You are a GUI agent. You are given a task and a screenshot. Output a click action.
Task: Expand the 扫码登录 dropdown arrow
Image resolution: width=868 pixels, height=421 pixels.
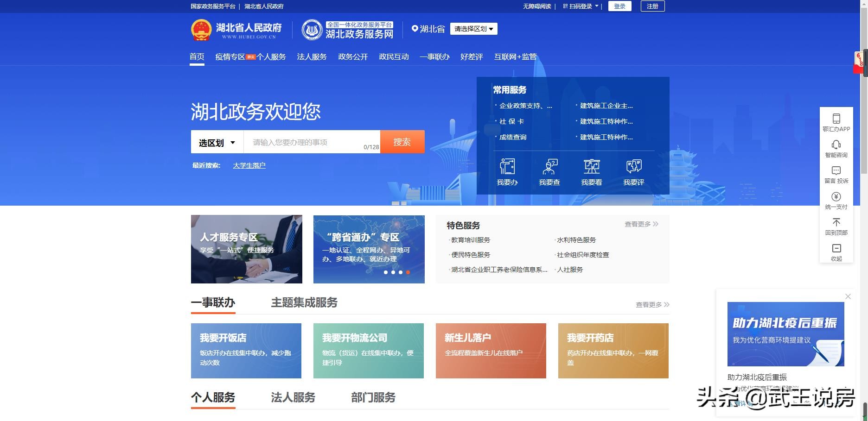point(596,6)
